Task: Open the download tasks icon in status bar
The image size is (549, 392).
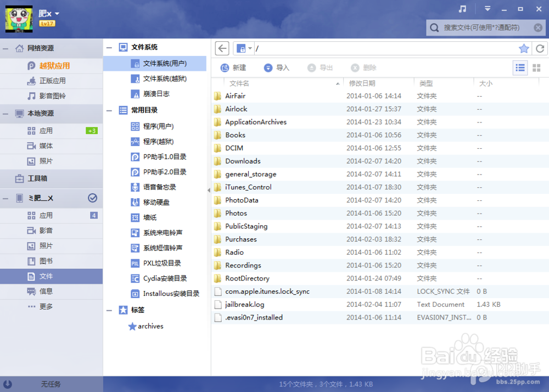Action: pyautogui.click(x=7, y=384)
